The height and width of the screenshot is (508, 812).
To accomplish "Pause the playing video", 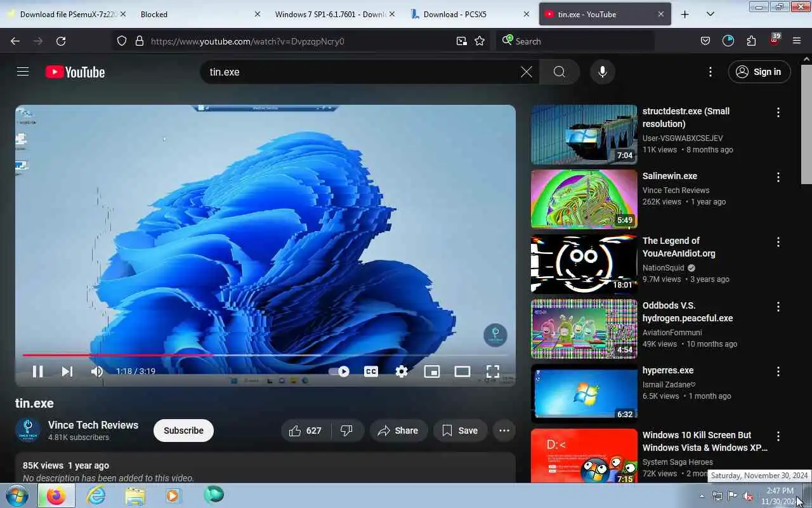I will 37,371.
